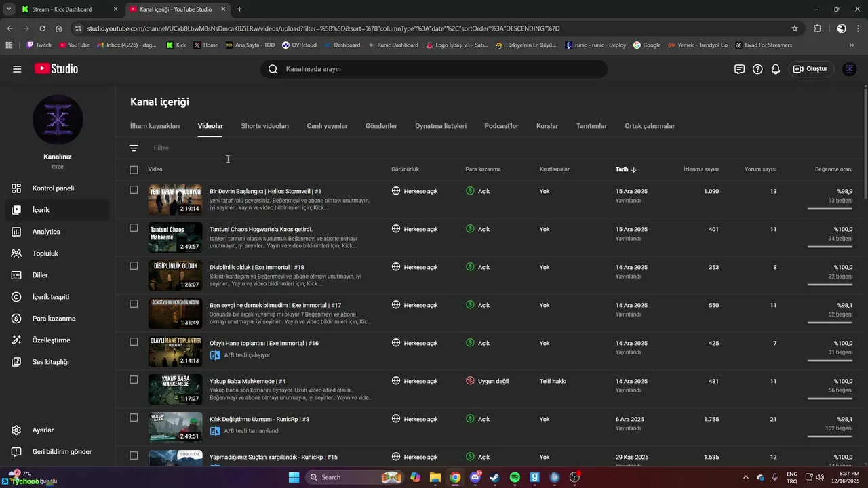Switch to Gönderiler tab
The image size is (868, 488).
(381, 126)
